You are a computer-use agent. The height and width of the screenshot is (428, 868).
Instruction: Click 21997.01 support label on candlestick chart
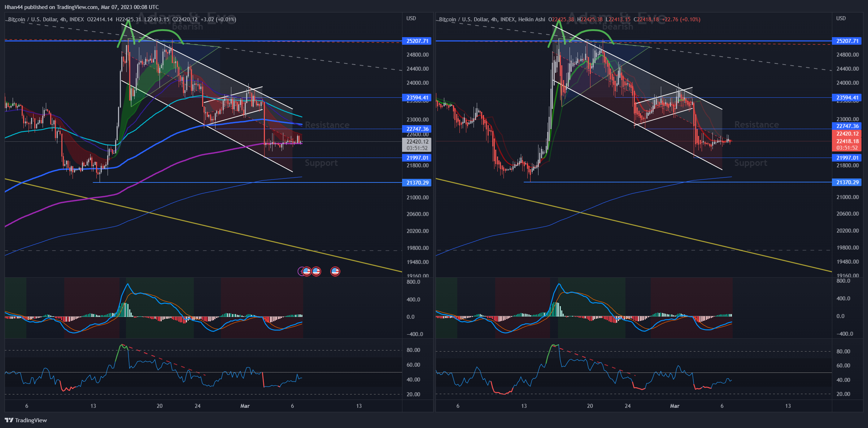417,158
